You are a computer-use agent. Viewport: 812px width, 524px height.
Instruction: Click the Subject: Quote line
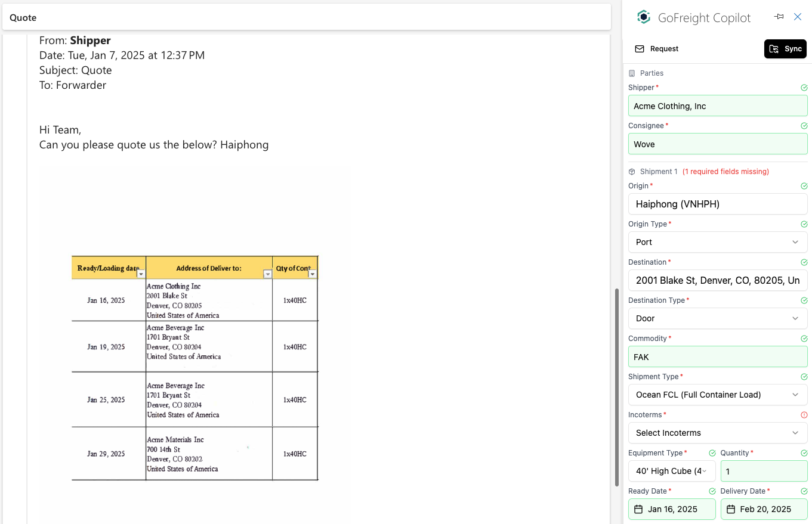[76, 70]
